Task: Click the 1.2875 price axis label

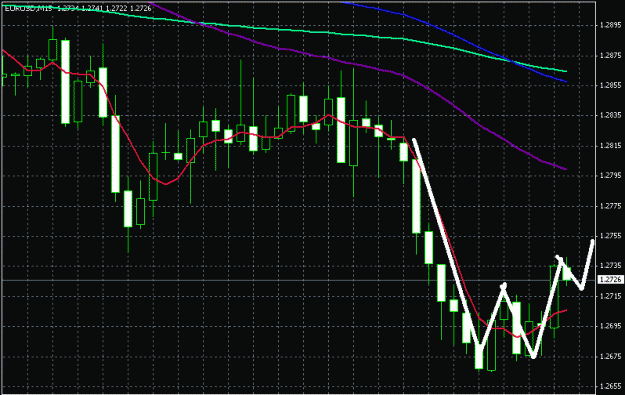Action: (x=610, y=56)
